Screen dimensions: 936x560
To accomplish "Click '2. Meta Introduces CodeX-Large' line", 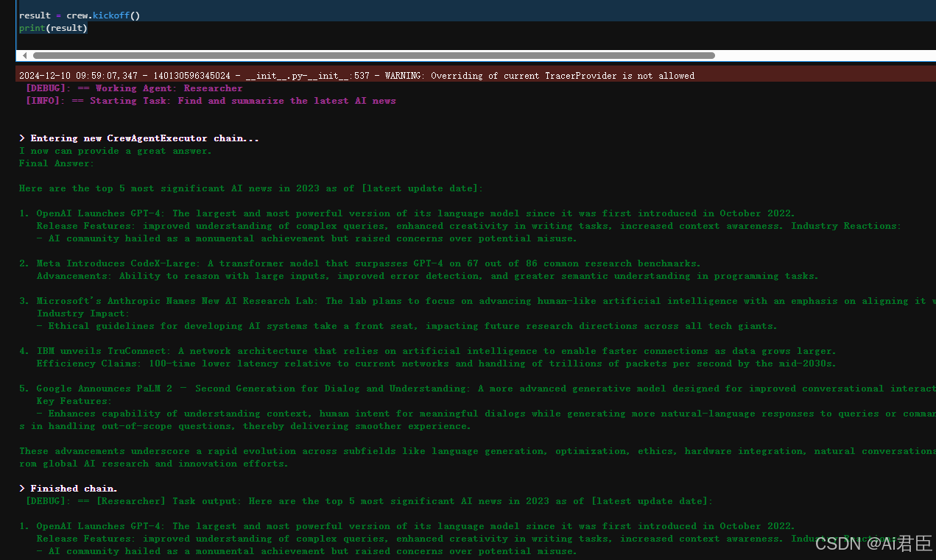I will 360,263.
